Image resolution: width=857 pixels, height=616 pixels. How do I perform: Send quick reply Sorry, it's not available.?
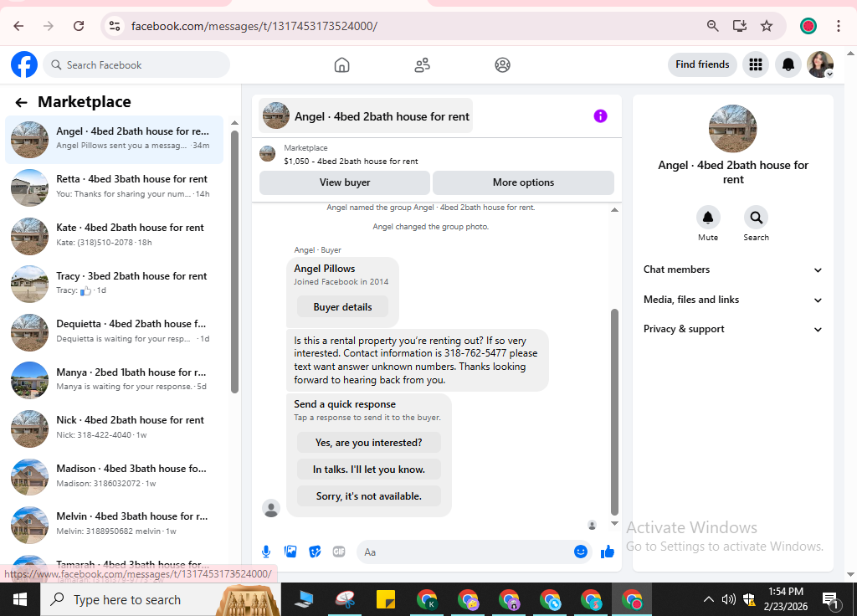(368, 496)
